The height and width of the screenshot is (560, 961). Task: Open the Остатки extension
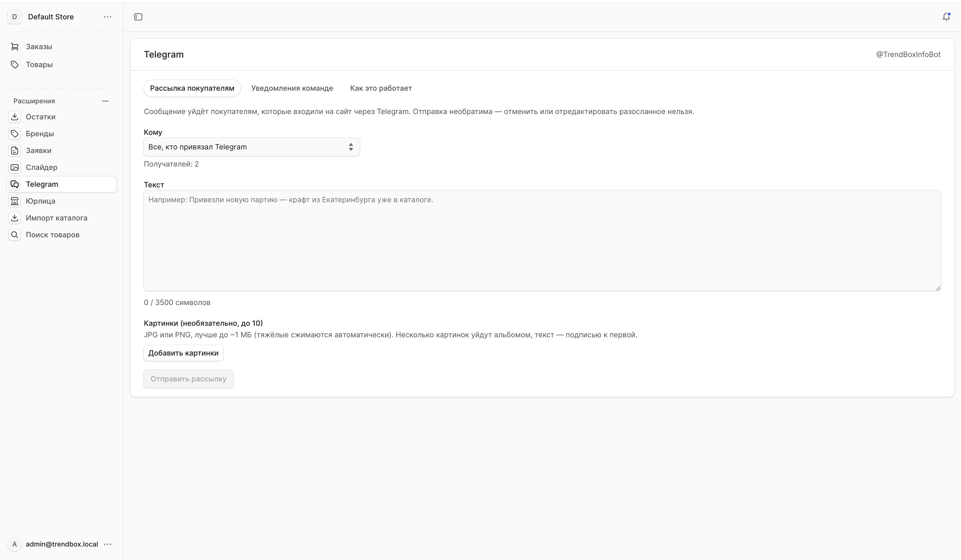[61, 117]
